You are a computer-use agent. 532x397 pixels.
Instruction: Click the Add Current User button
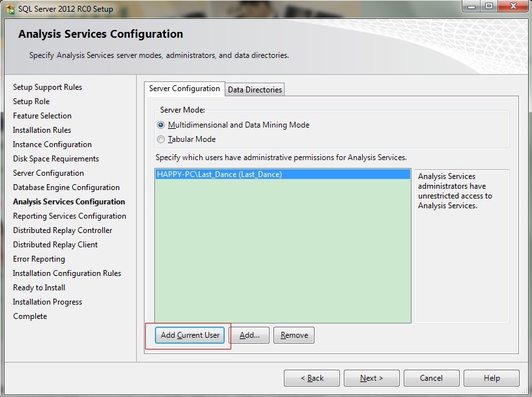[189, 335]
